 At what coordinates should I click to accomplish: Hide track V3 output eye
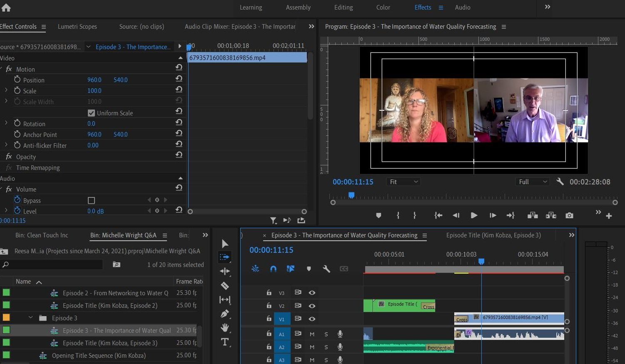312,293
